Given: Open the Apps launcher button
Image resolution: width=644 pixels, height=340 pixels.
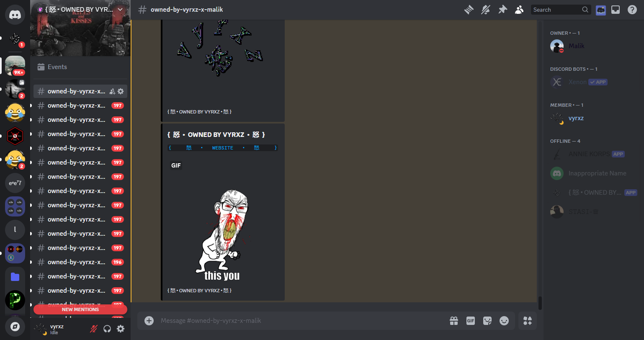Looking at the screenshot, I should pos(528,321).
